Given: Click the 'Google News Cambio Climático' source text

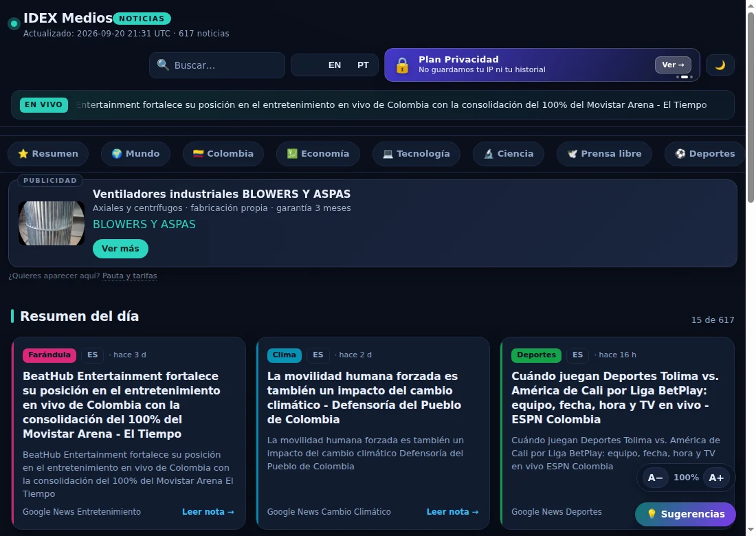Looking at the screenshot, I should click(329, 512).
